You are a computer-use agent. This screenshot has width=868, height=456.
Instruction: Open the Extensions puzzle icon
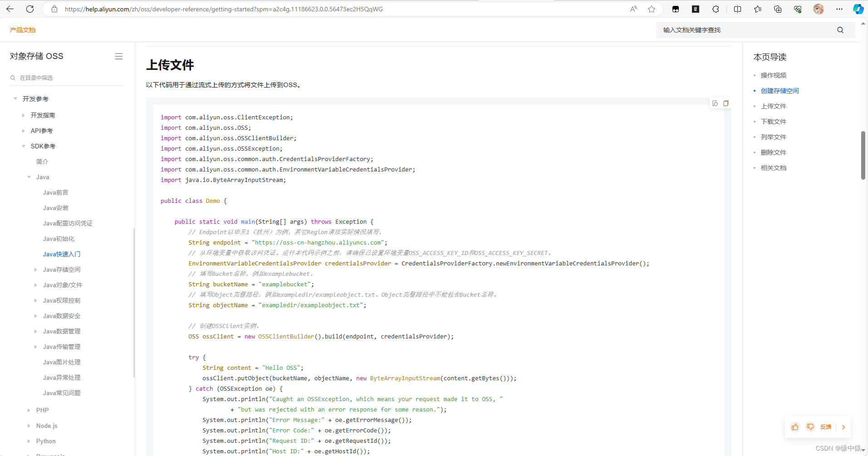click(716, 9)
